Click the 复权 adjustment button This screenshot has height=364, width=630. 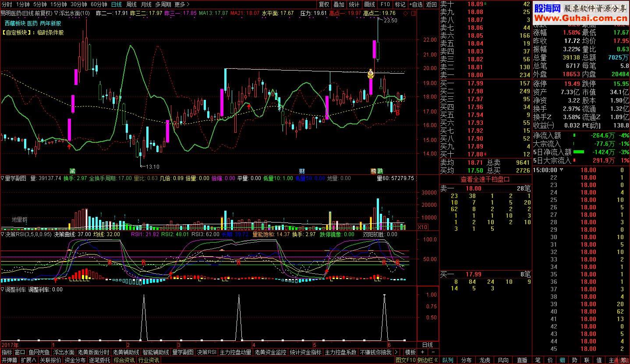[324, 4]
